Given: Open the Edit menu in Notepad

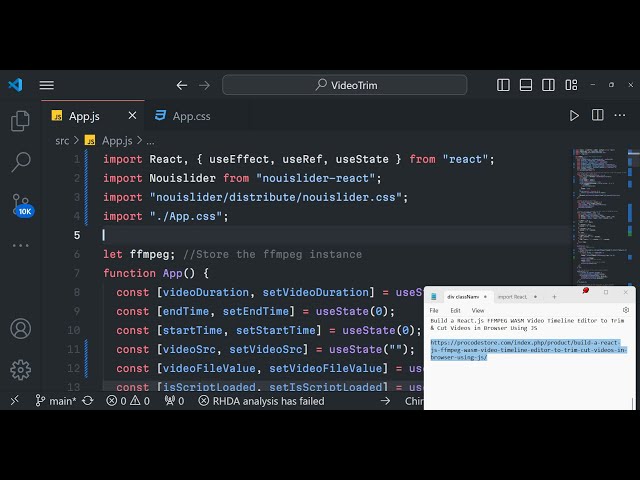Looking at the screenshot, I should pos(455,310).
